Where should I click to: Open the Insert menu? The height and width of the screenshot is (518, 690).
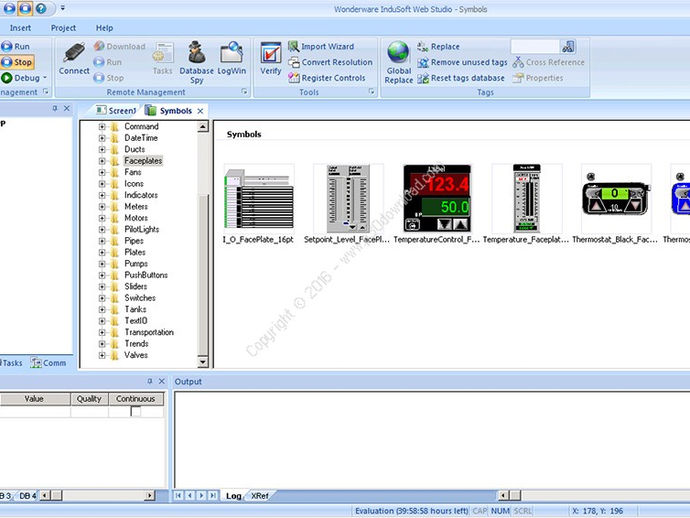(x=20, y=28)
